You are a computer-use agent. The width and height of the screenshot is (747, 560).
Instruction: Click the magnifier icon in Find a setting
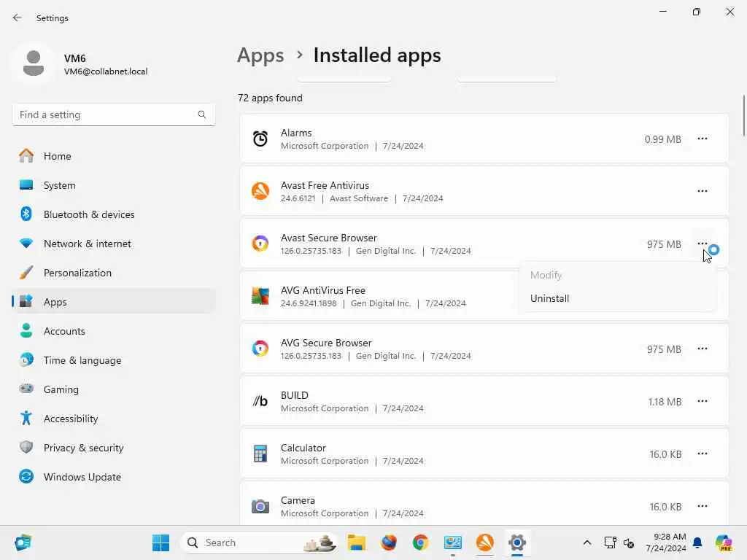pos(202,114)
